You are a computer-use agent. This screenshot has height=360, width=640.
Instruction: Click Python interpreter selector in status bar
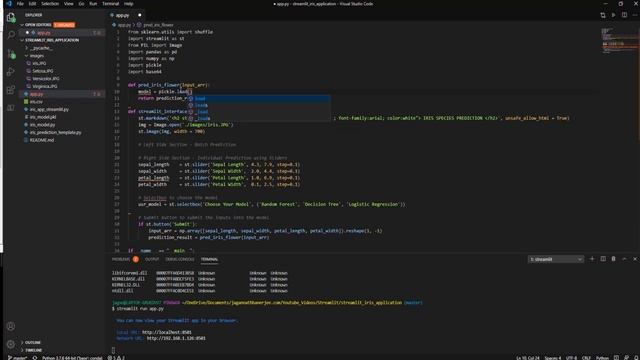click(72, 358)
